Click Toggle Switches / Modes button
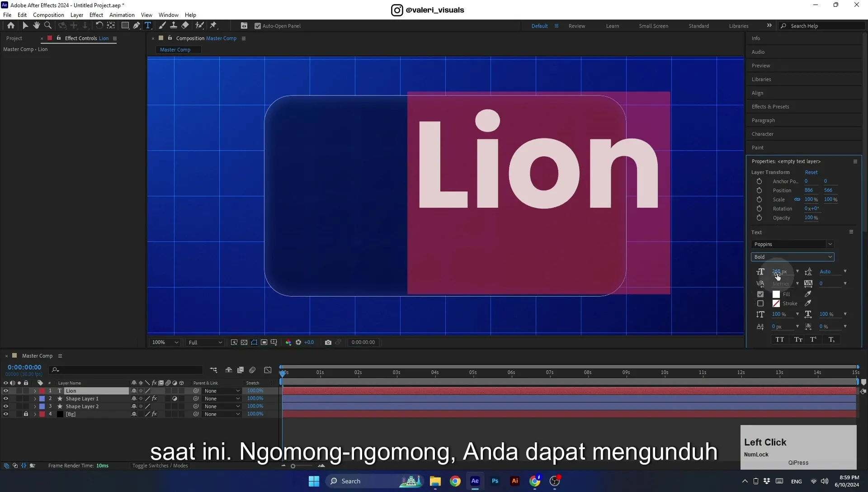 tap(160, 466)
